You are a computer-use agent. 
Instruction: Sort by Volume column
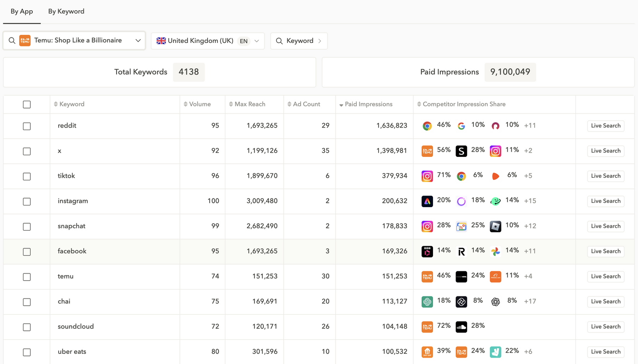197,104
